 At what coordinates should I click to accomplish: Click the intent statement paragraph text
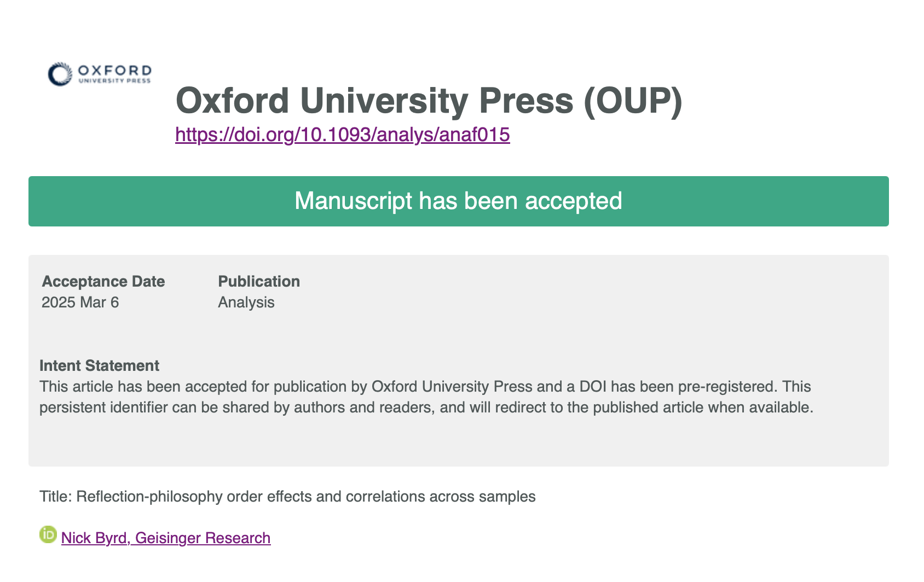(426, 397)
